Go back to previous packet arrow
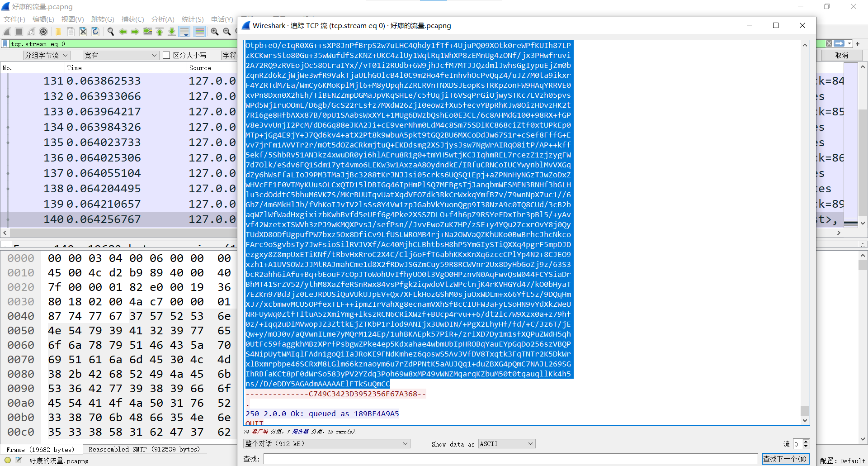 (x=123, y=32)
